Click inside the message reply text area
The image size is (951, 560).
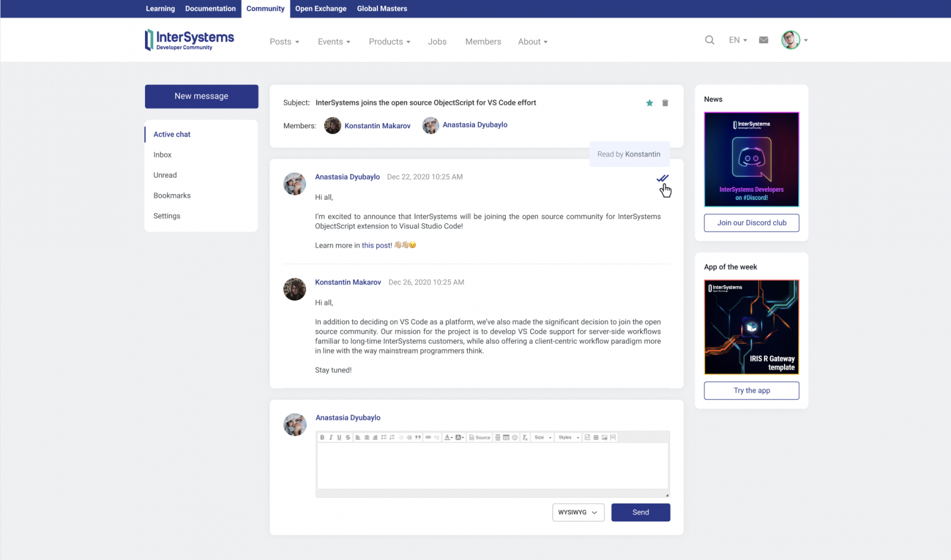(492, 466)
